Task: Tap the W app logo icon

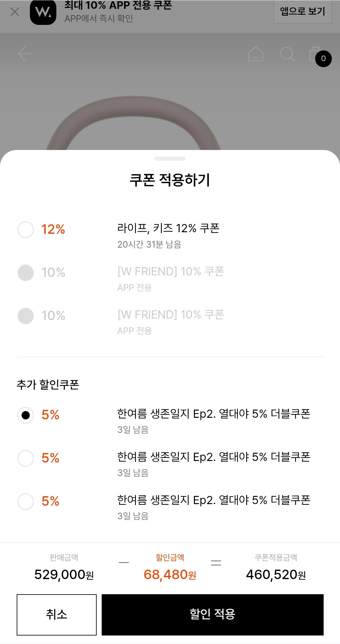Action: point(43,12)
